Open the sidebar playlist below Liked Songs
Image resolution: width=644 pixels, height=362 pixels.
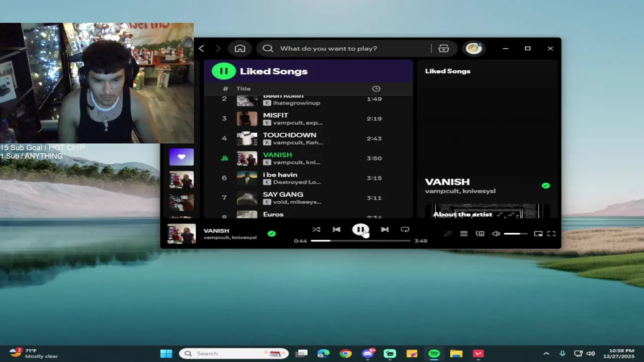pos(182,180)
